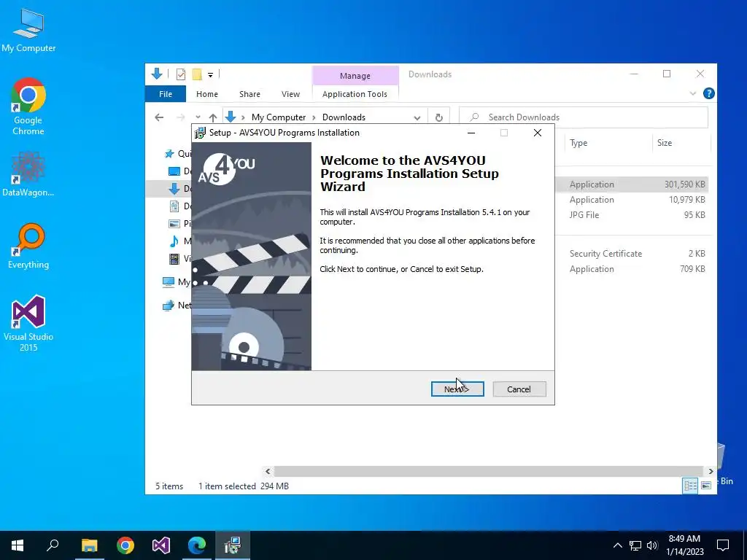Image resolution: width=747 pixels, height=560 pixels.
Task: Expand the address bar history dropdown
Action: coord(417,117)
